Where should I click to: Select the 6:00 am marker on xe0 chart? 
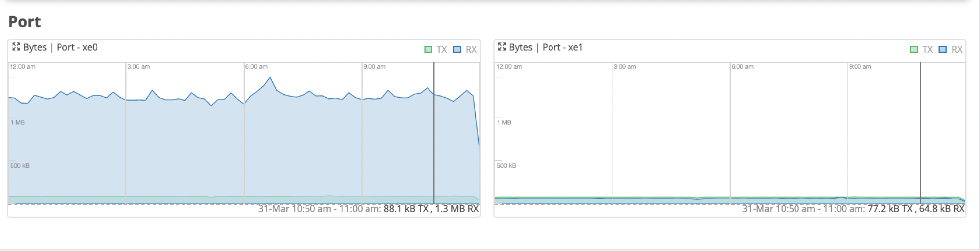(256, 67)
